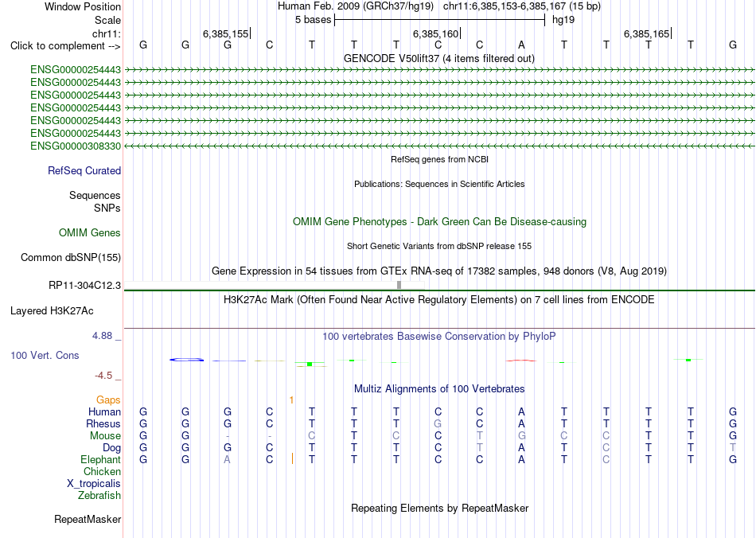Image resolution: width=756 pixels, height=538 pixels.
Task: Click the orange insertion bar in Elephant row
Action: click(292, 458)
